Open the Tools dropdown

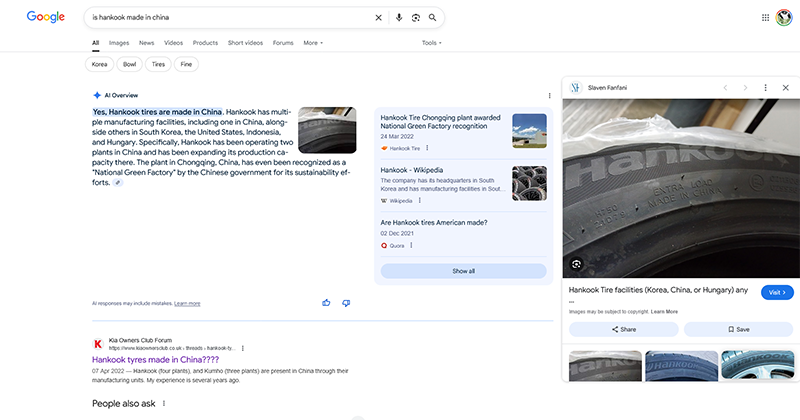point(432,43)
